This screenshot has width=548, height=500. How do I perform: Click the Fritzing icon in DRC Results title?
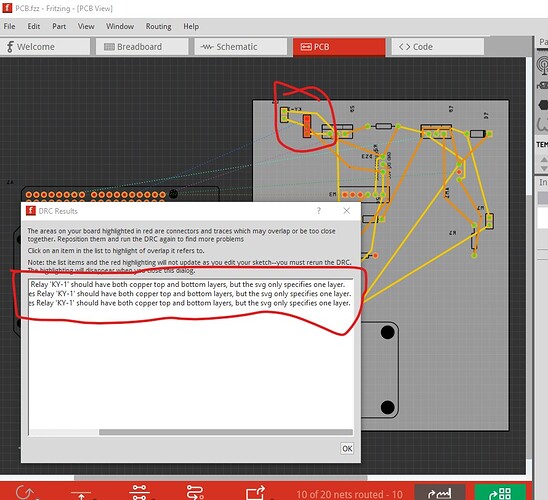tap(31, 211)
